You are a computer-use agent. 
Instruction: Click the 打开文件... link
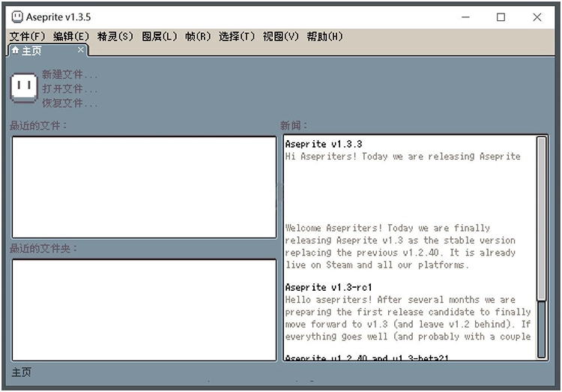70,88
